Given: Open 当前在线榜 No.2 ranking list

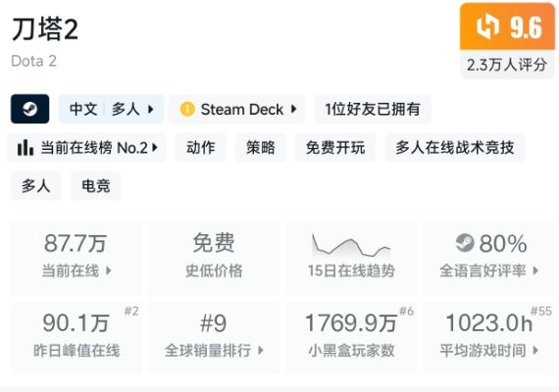Looking at the screenshot, I should pos(86,147).
